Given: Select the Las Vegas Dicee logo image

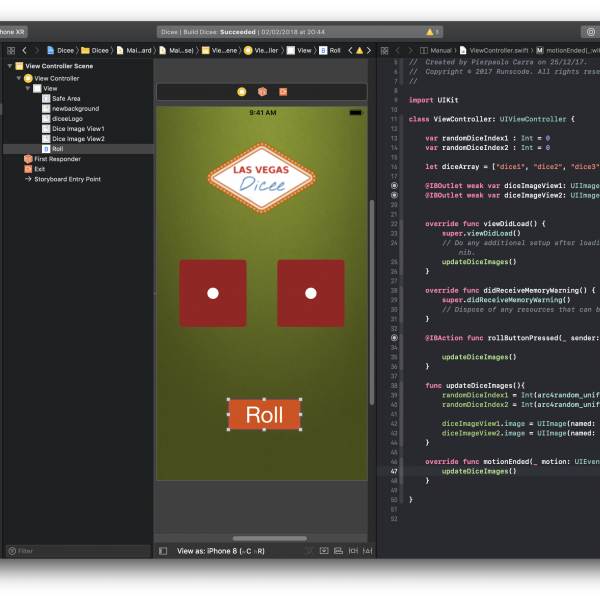Looking at the screenshot, I should (x=262, y=178).
